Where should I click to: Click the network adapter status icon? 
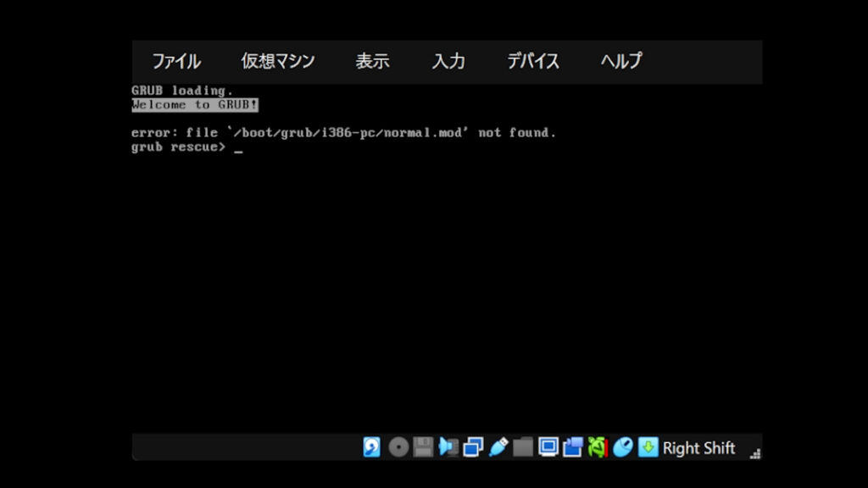coord(473,447)
